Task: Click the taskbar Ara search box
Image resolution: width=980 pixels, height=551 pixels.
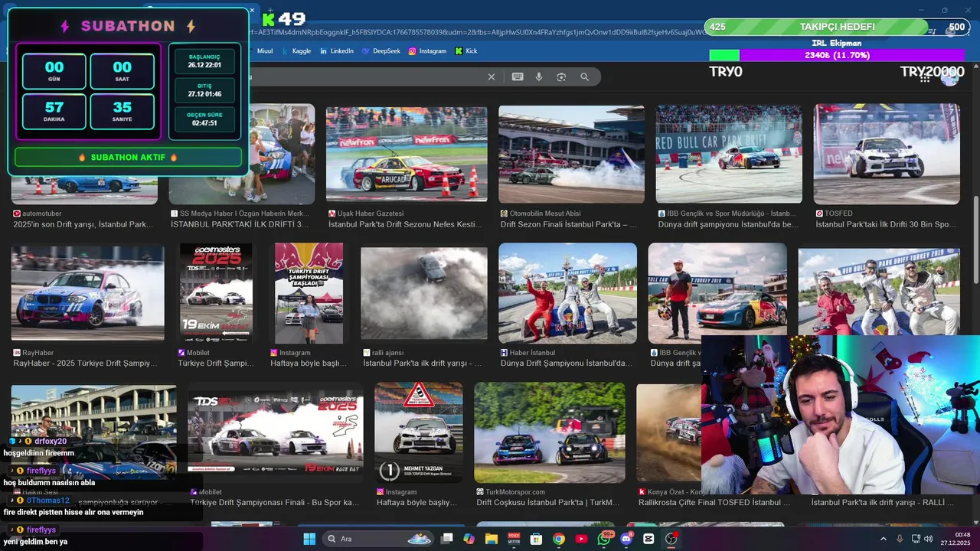Action: pyautogui.click(x=379, y=539)
